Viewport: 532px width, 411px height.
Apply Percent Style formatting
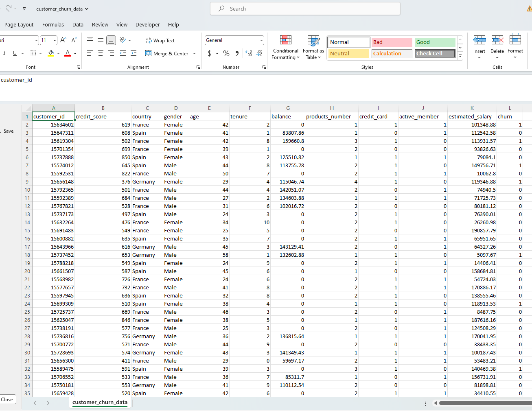pos(226,53)
